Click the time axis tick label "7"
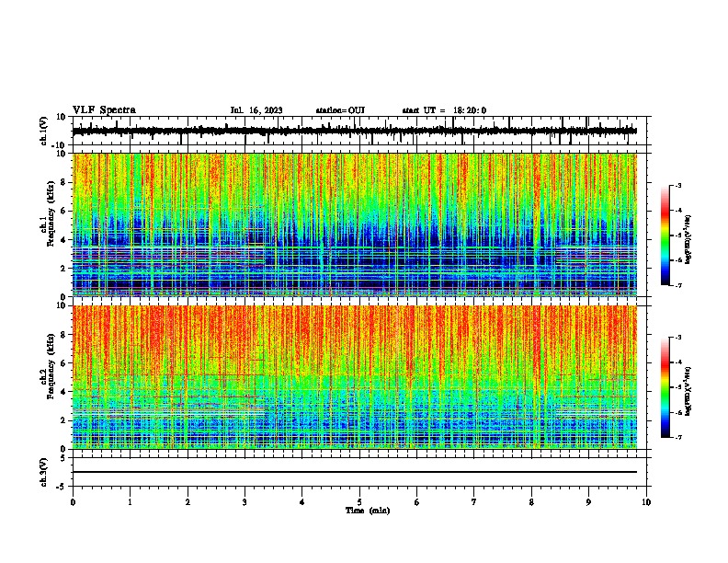 (x=474, y=502)
